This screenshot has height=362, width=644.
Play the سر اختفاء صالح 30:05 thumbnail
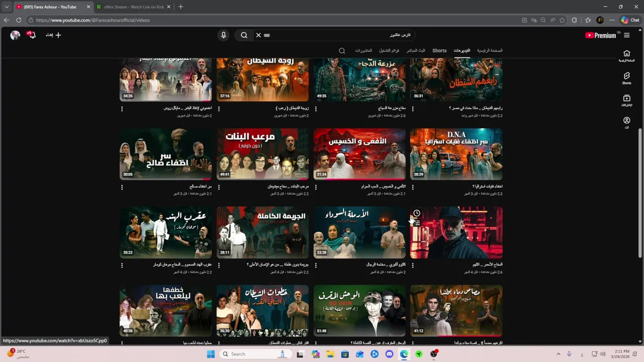coord(166,154)
